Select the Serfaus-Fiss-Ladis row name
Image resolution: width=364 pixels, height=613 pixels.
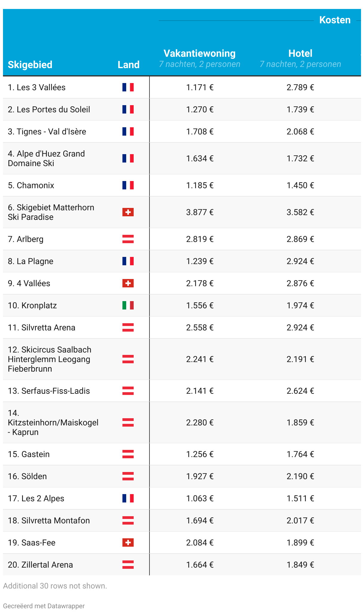coord(49,391)
